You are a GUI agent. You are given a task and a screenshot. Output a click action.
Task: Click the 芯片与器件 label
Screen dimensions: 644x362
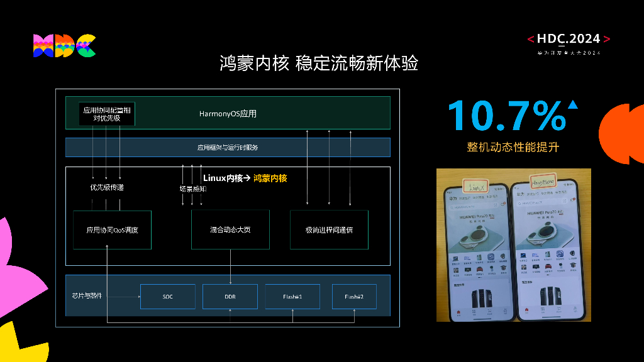(87, 295)
